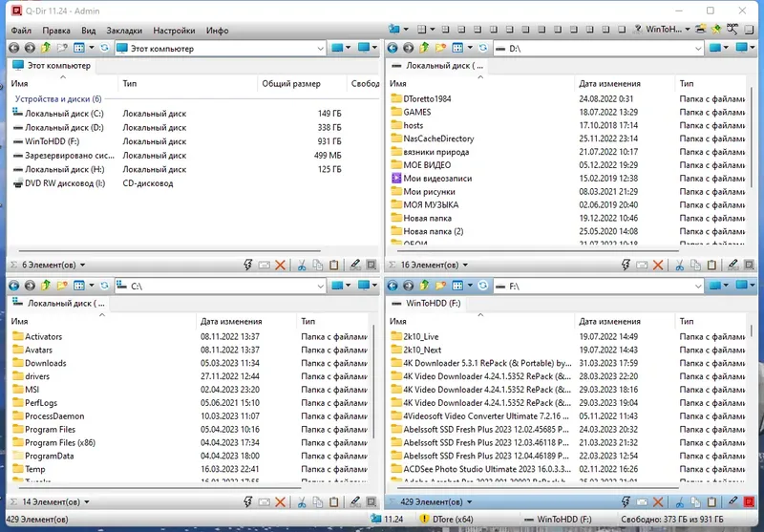This screenshot has height=532, width=764.
Task: Go back in the D:\ pane
Action: pos(393,48)
